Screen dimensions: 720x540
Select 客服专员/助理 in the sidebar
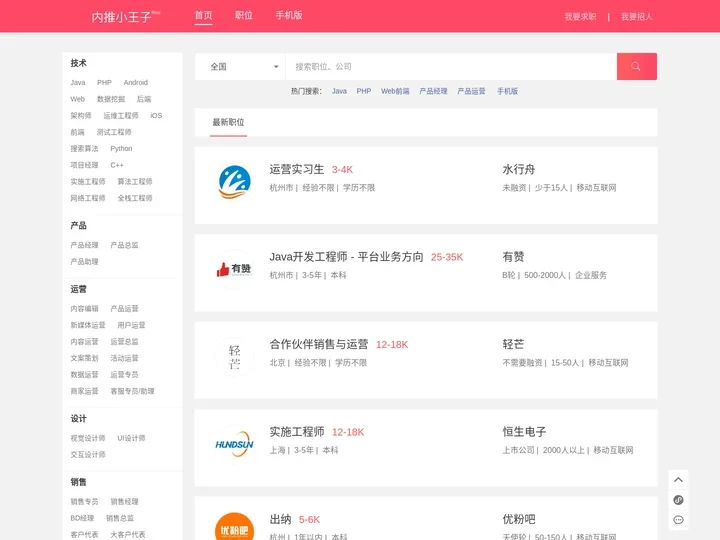click(x=132, y=391)
